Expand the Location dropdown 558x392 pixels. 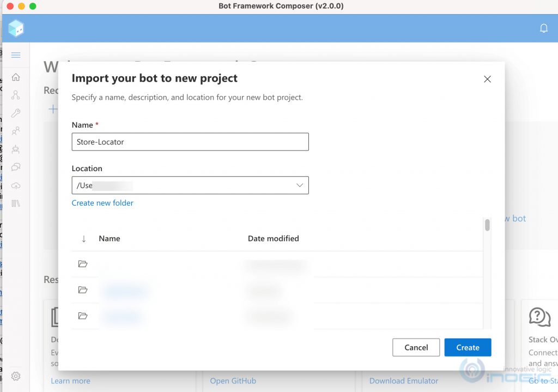pyautogui.click(x=299, y=185)
